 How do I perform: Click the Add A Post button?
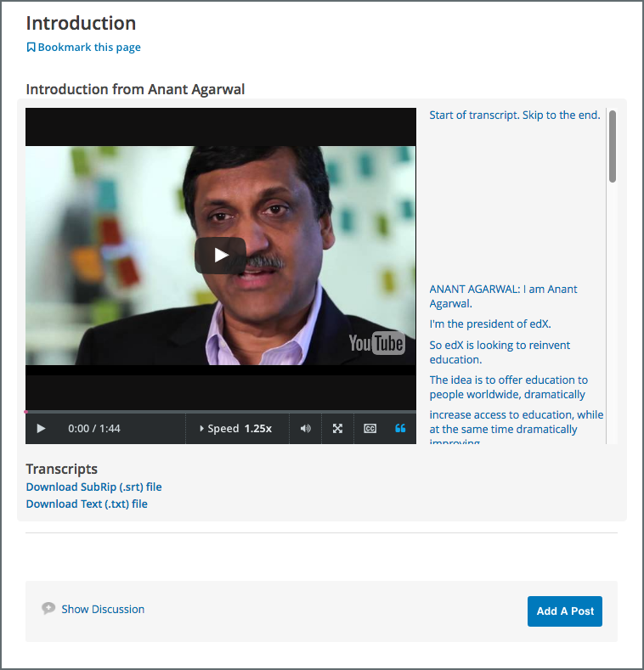[x=564, y=611]
